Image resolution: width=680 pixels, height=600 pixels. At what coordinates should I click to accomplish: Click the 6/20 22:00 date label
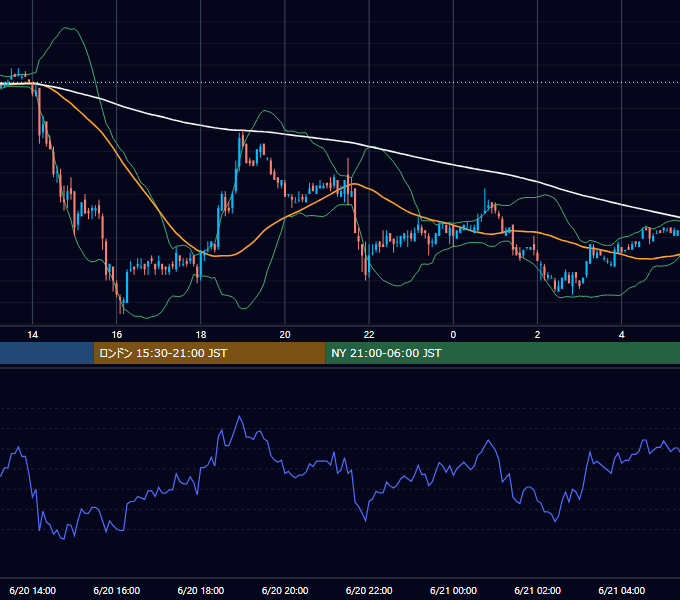(369, 590)
